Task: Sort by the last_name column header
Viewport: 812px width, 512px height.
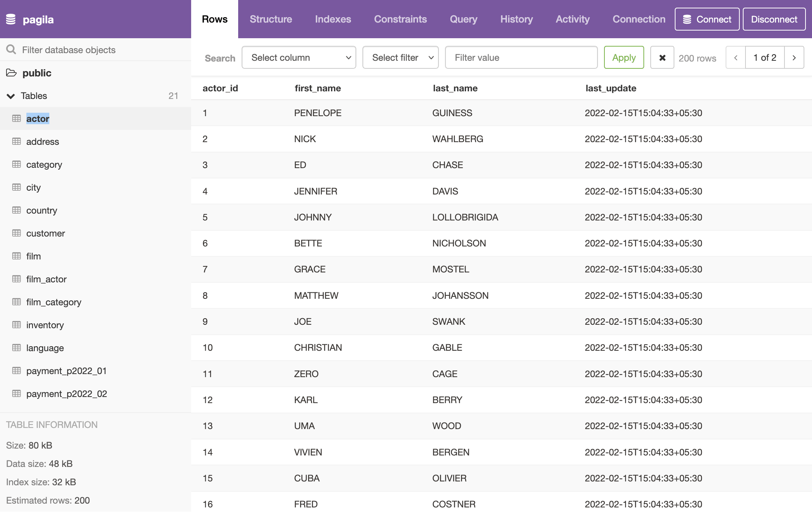Action: coord(455,88)
